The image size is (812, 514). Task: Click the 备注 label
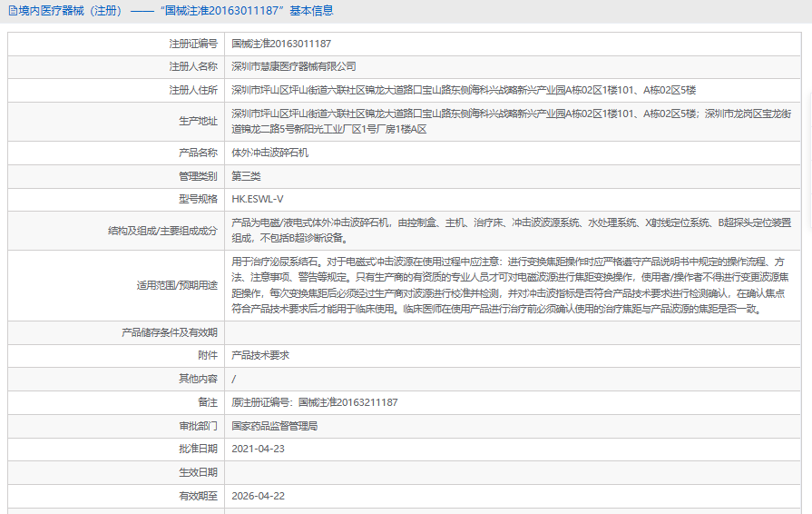pos(208,402)
